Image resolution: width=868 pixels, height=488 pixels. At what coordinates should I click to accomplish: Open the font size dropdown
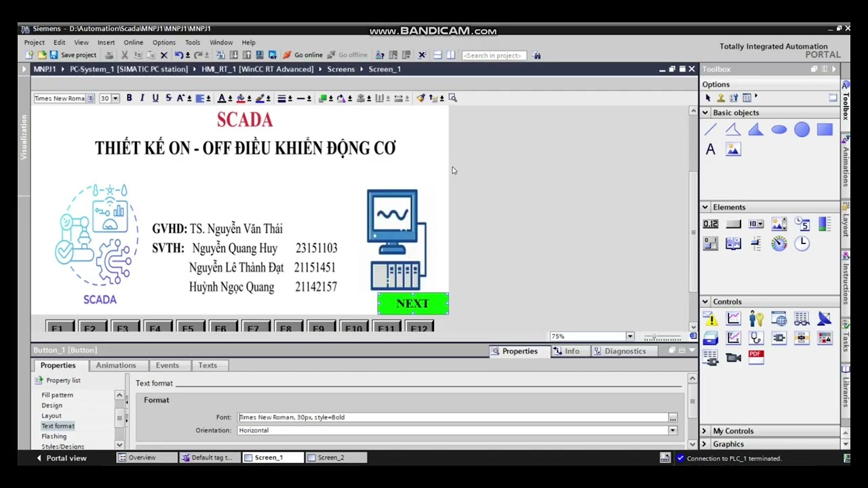pyautogui.click(x=115, y=98)
